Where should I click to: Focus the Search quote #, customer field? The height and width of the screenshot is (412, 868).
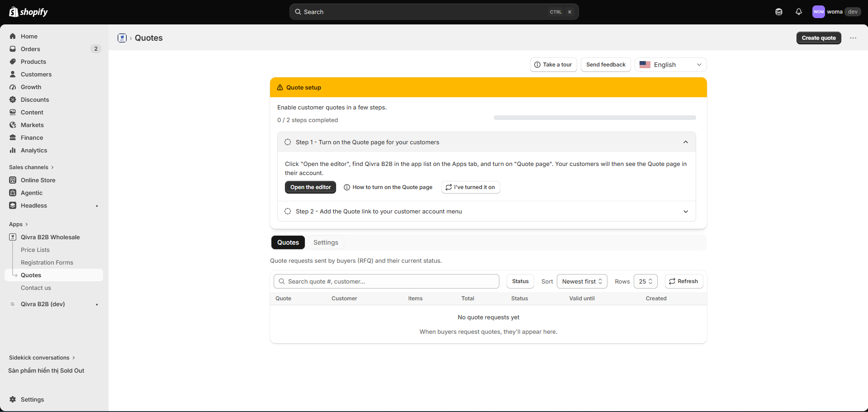pyautogui.click(x=386, y=281)
